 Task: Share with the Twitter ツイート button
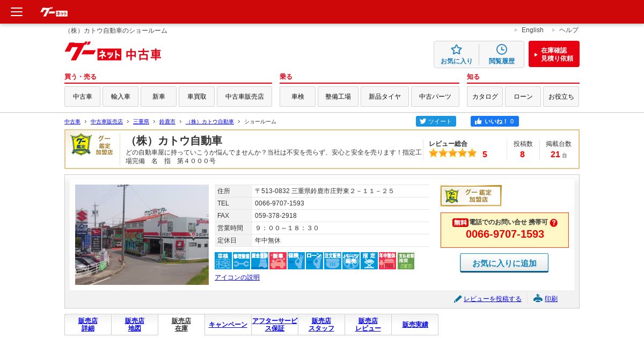(436, 121)
